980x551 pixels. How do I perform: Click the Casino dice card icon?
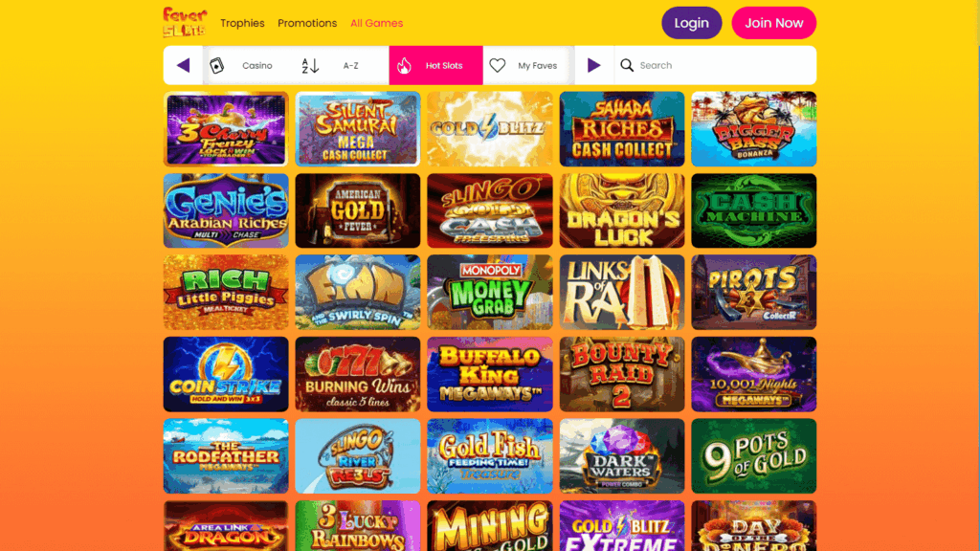pos(217,65)
